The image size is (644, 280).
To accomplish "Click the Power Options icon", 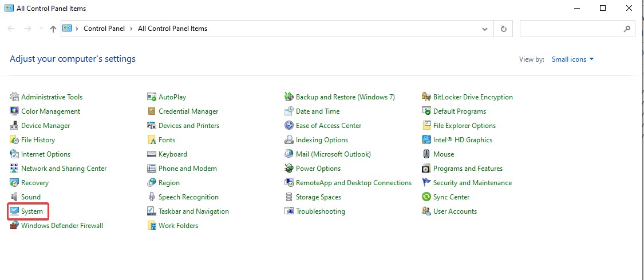I will pos(289,169).
